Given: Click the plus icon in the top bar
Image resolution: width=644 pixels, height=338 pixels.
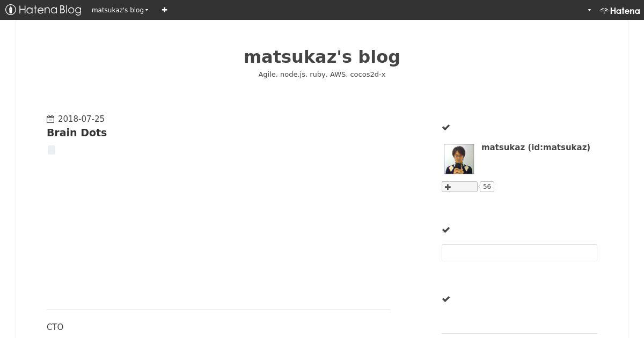Looking at the screenshot, I should tap(164, 10).
